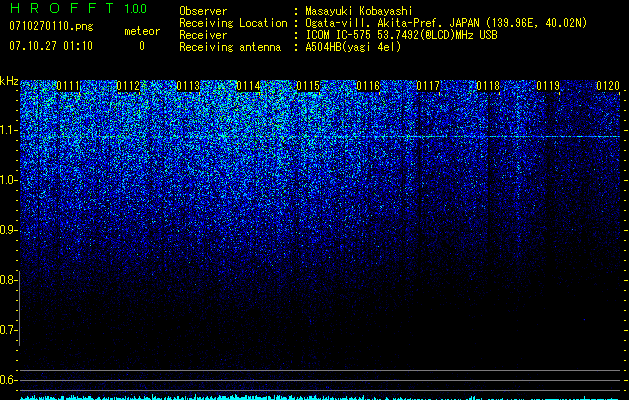
Task: Click the 0.9 kHz axis label
Action: coord(8,230)
